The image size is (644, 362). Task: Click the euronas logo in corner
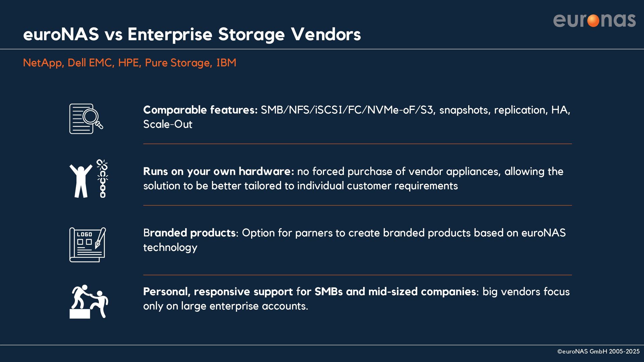tap(594, 20)
